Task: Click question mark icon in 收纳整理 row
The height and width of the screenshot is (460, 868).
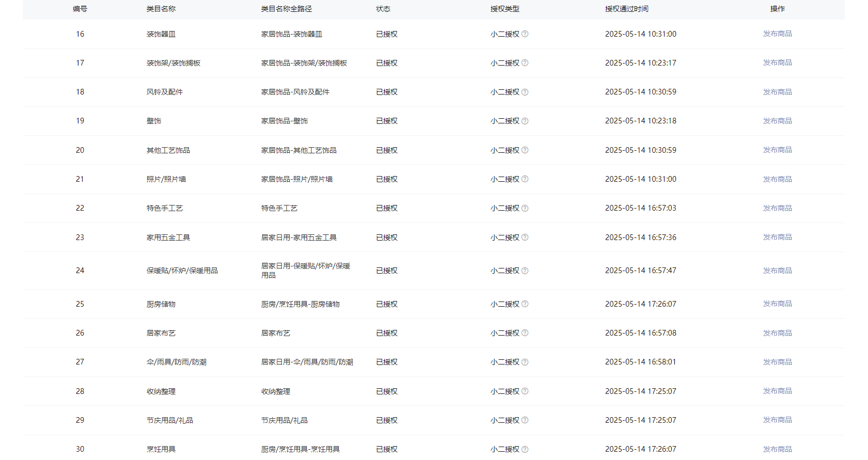Action: coord(525,391)
